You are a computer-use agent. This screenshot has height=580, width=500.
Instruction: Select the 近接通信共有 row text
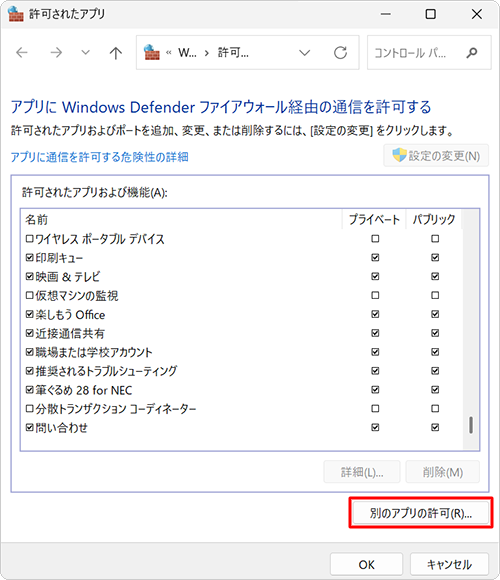70,333
